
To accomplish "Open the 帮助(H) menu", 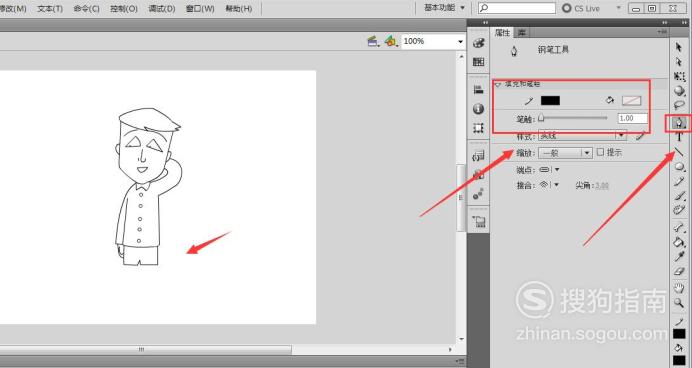I will (x=239, y=8).
